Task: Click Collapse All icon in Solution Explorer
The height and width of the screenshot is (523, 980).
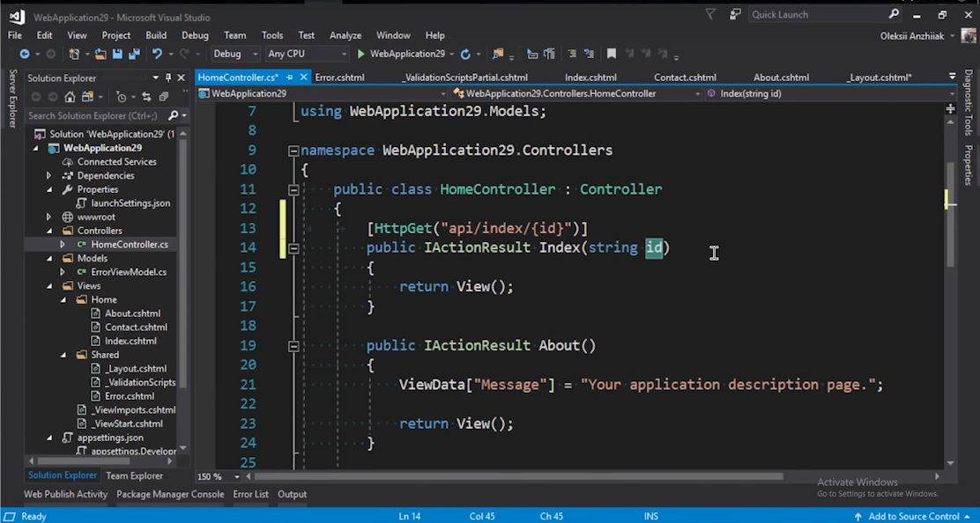Action: [164, 97]
